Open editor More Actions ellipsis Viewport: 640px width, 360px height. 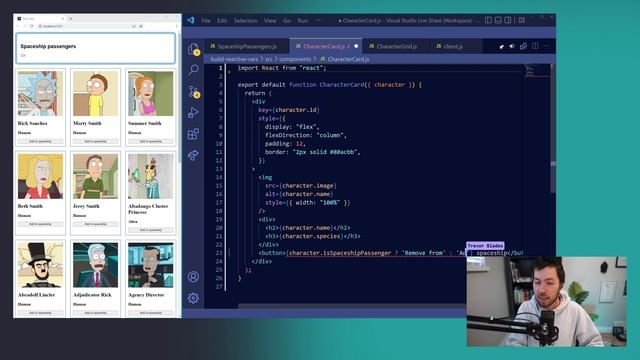click(x=547, y=46)
